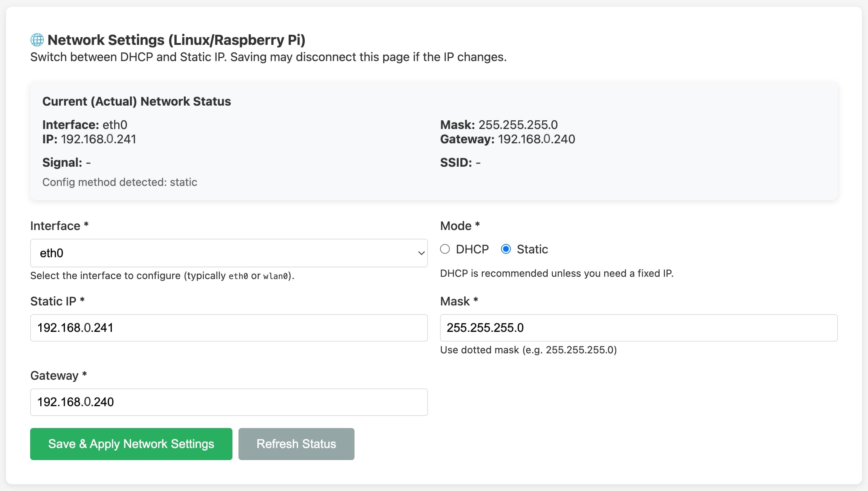Click the Config method detected text
The image size is (868, 491).
120,182
